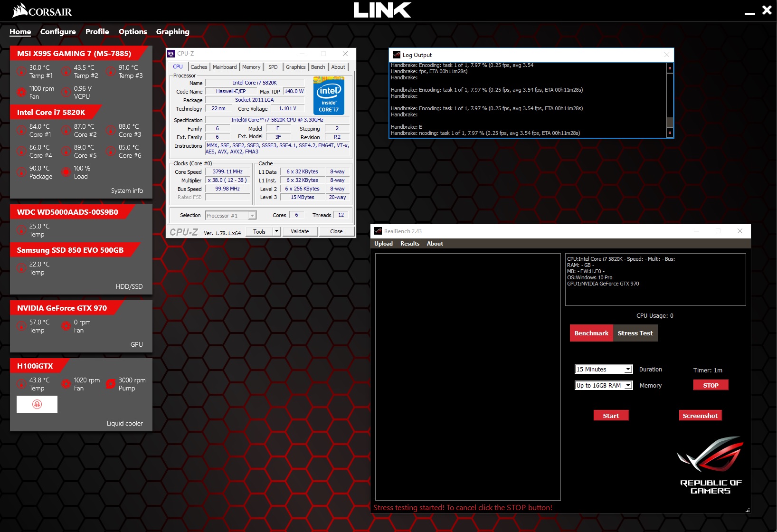Open the Upload menu in RealBench

[x=383, y=244]
